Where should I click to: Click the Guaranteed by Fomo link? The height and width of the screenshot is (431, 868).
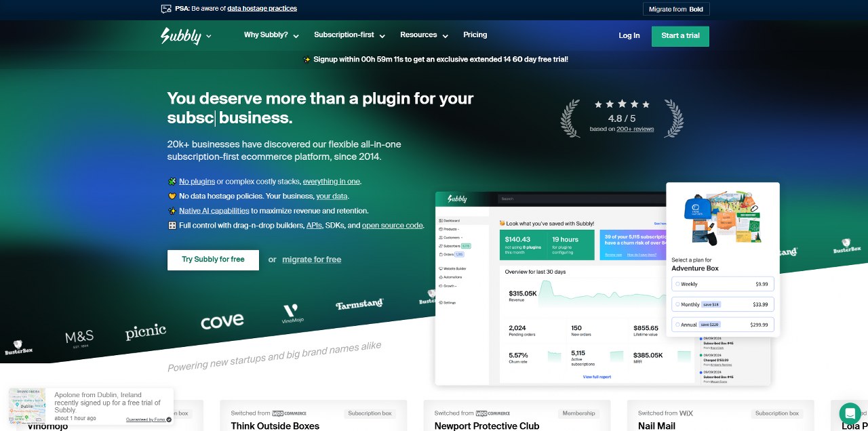[x=149, y=419]
